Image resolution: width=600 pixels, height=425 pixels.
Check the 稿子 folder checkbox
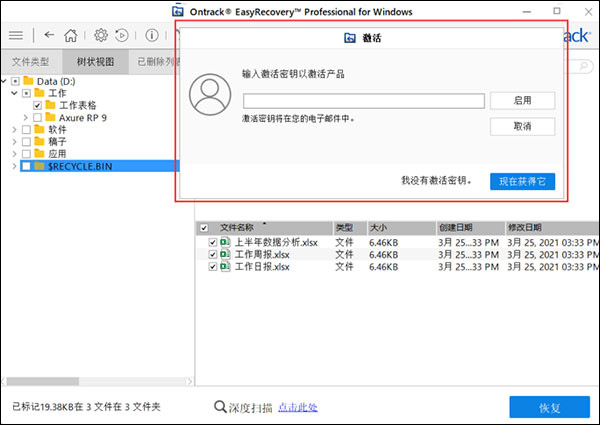pyautogui.click(x=26, y=142)
